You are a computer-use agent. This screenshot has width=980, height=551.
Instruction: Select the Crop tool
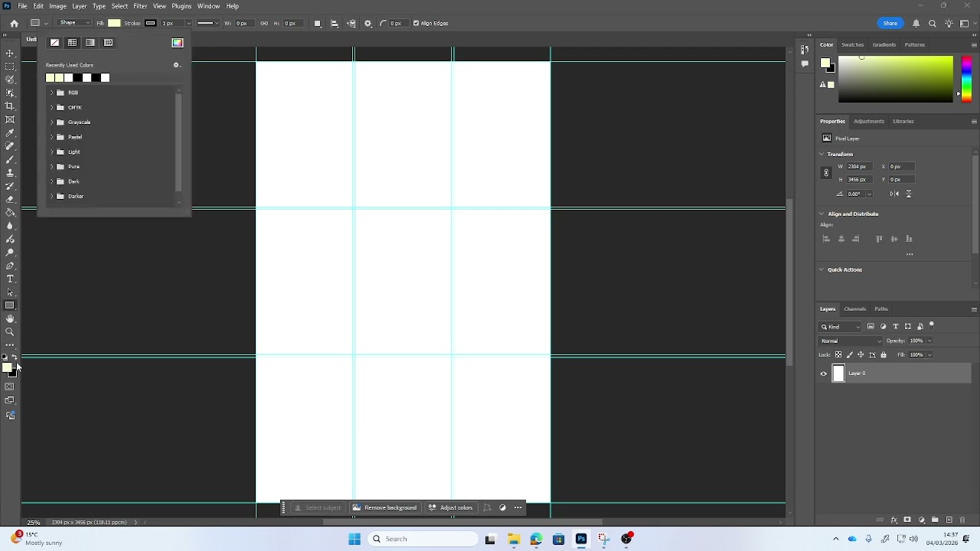(10, 106)
